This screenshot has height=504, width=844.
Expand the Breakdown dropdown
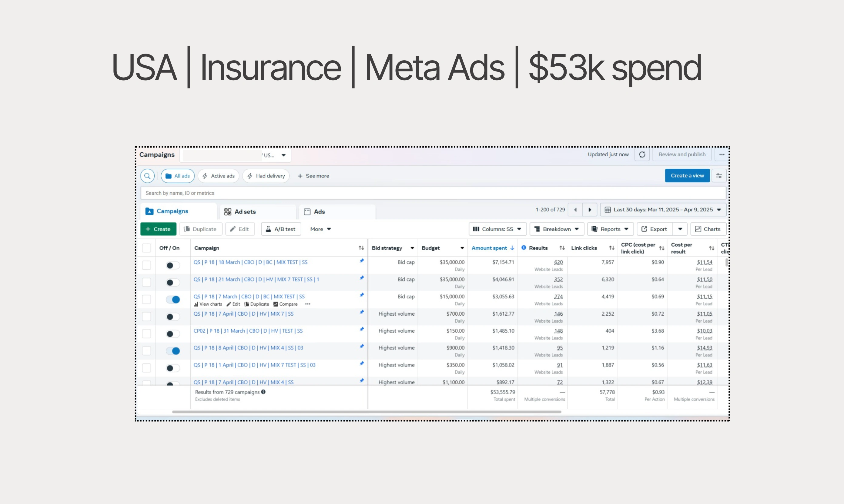[x=556, y=229]
